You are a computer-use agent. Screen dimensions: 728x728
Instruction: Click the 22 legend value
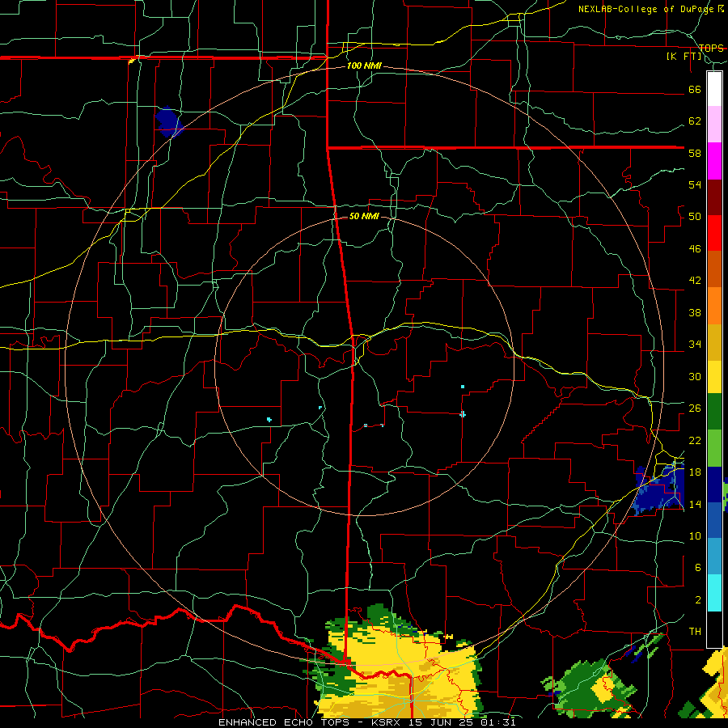click(695, 440)
